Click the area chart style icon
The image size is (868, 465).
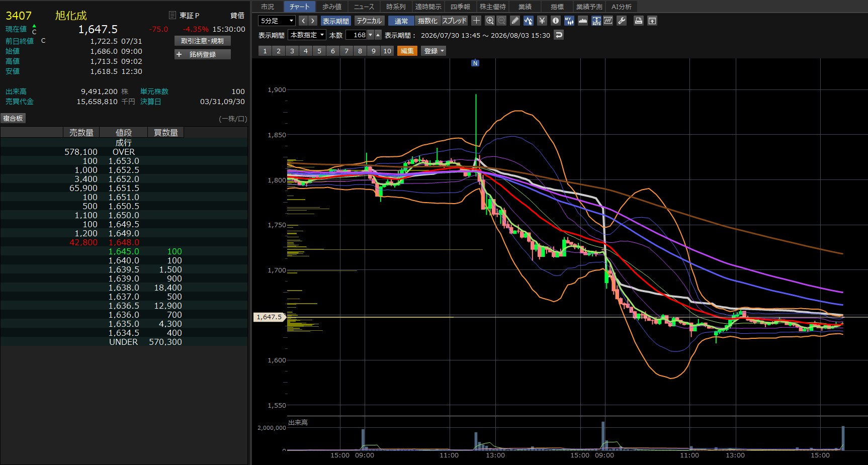tap(583, 21)
